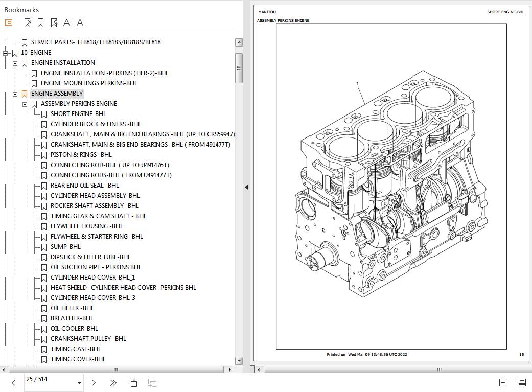Image resolution: width=532 pixels, height=392 pixels.
Task: Select the PISTON & RINGS -BHL bookmark
Action: (81, 155)
